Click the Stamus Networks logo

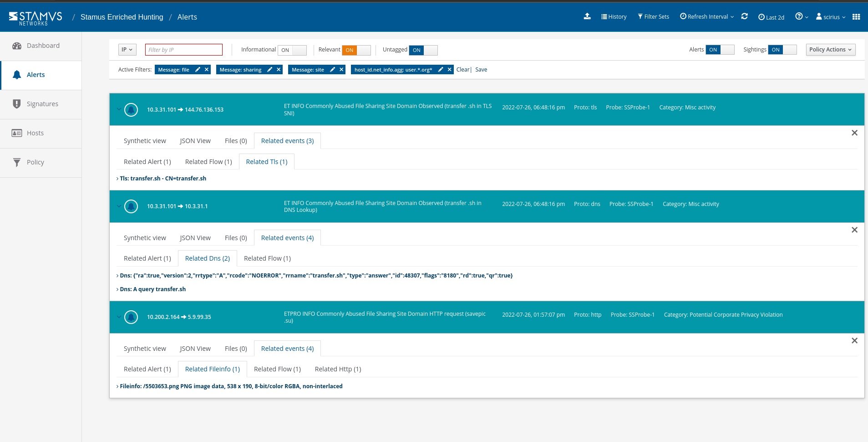click(x=36, y=18)
